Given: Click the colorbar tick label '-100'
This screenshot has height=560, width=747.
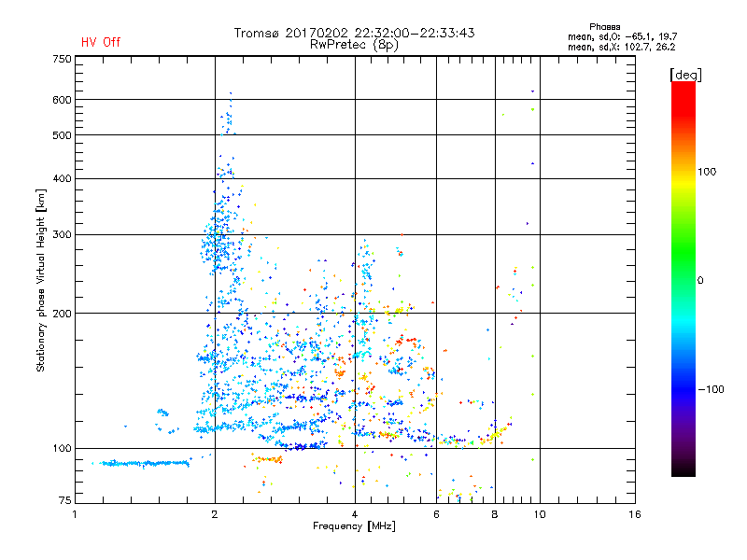Looking at the screenshot, I should click(712, 389).
